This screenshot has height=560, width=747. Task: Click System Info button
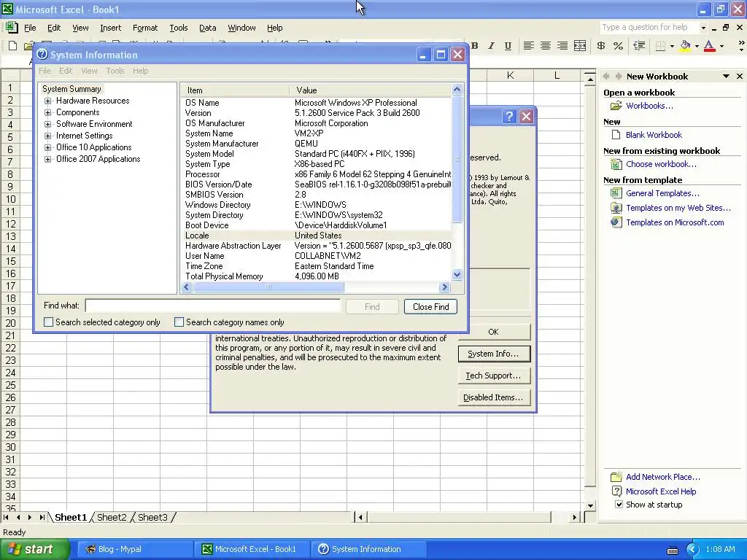click(494, 354)
